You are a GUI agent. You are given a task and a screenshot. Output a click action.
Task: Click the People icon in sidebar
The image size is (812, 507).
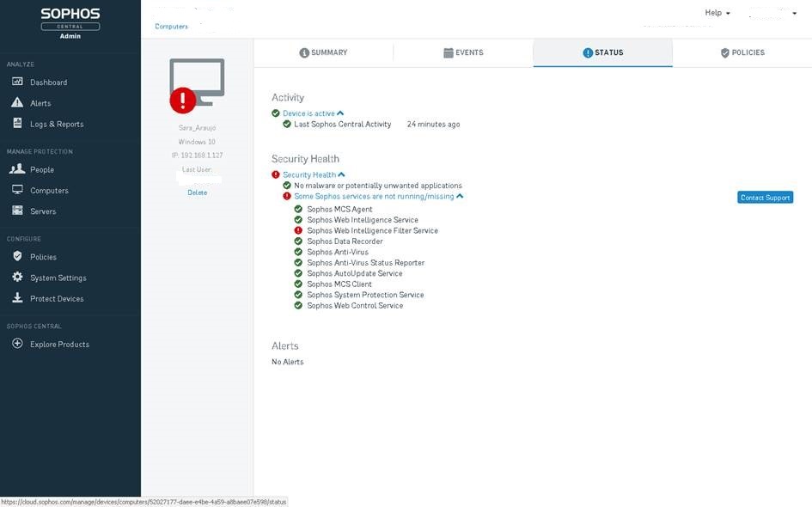[x=17, y=168]
